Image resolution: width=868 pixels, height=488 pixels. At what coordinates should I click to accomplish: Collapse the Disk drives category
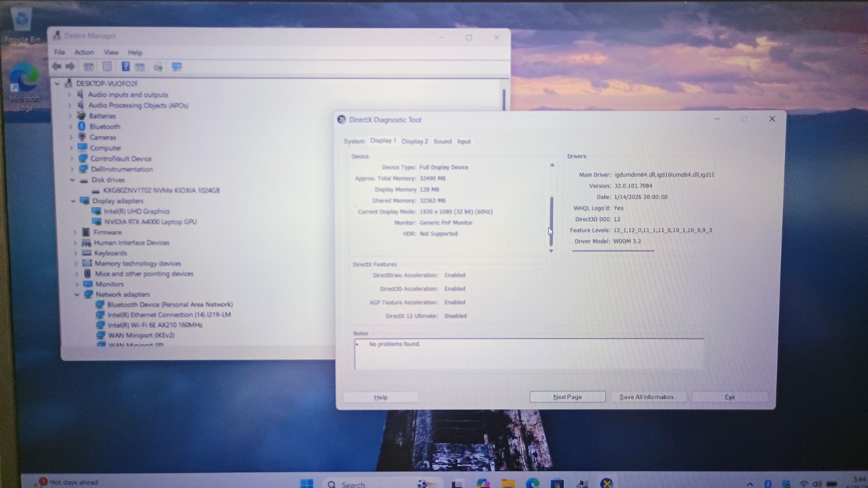(72, 179)
